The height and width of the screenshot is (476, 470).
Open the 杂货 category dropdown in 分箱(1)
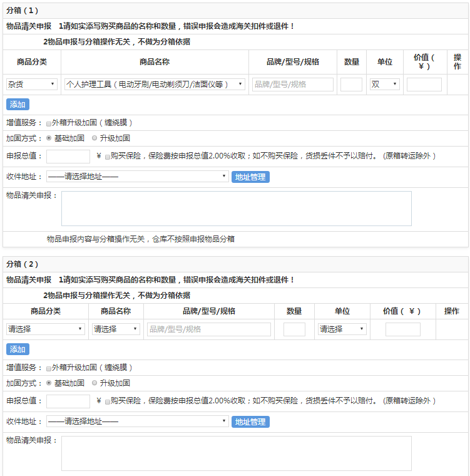tap(32, 85)
